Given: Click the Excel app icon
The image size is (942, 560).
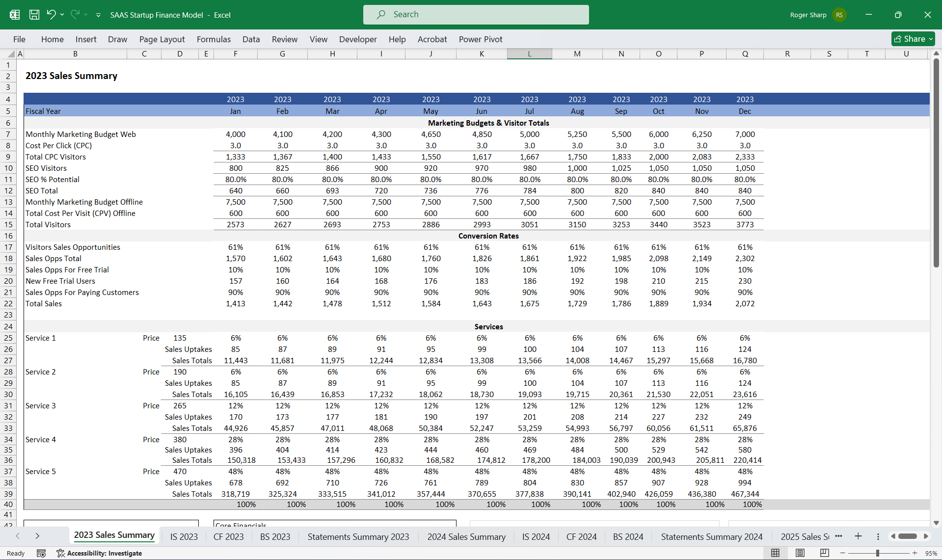Looking at the screenshot, I should click(x=15, y=15).
